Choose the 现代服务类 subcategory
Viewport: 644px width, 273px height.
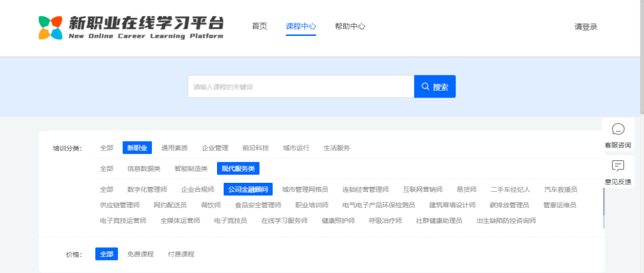click(x=238, y=168)
